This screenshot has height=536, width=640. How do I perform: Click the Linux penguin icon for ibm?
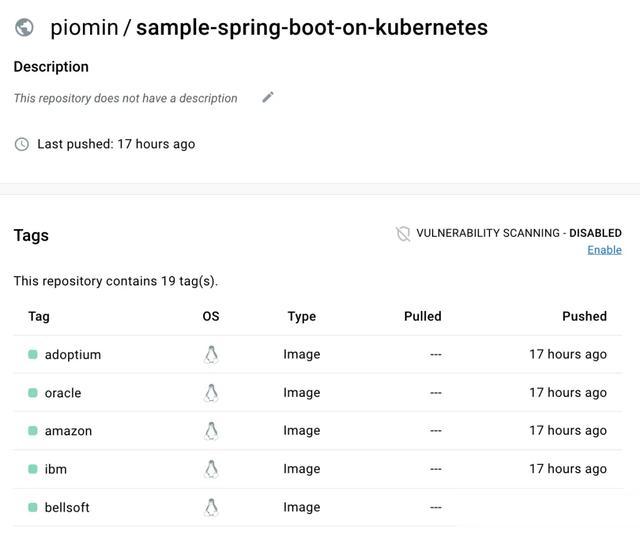[211, 469]
